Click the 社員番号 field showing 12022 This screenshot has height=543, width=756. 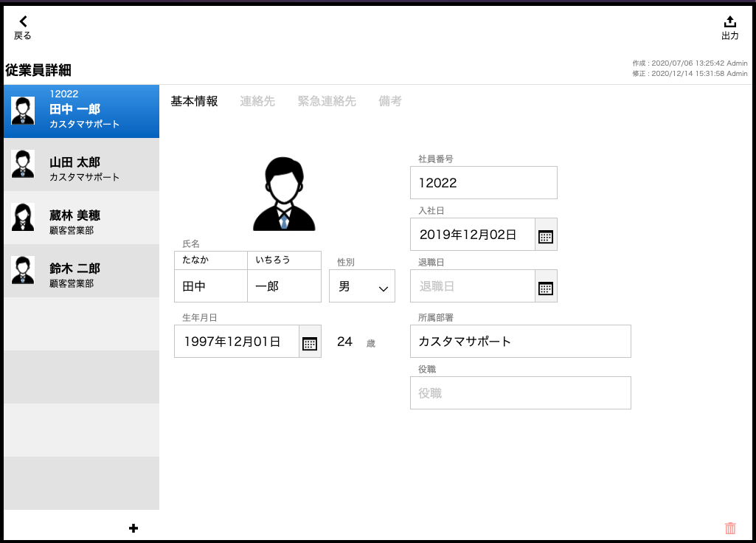click(x=483, y=183)
